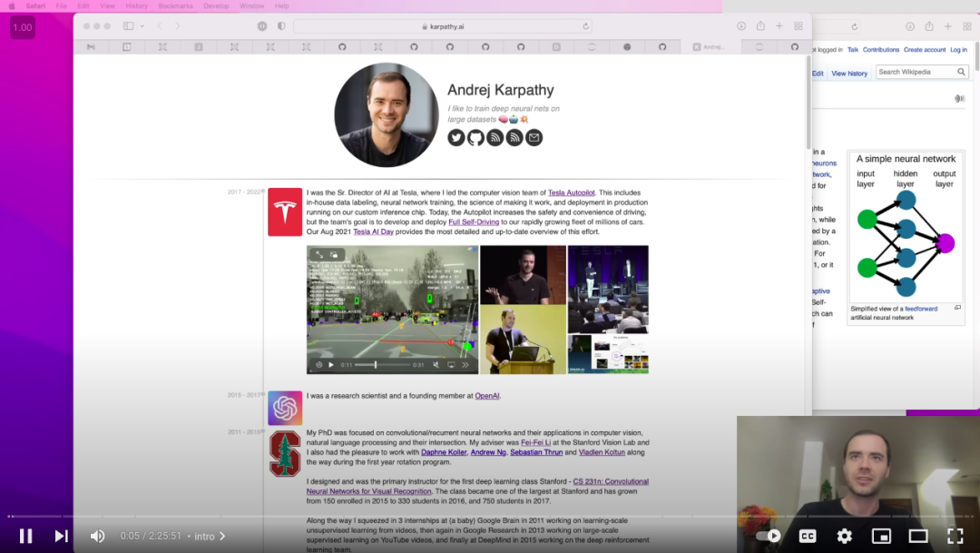Mute the video volume
Viewport: 980px width, 553px height.
point(97,536)
